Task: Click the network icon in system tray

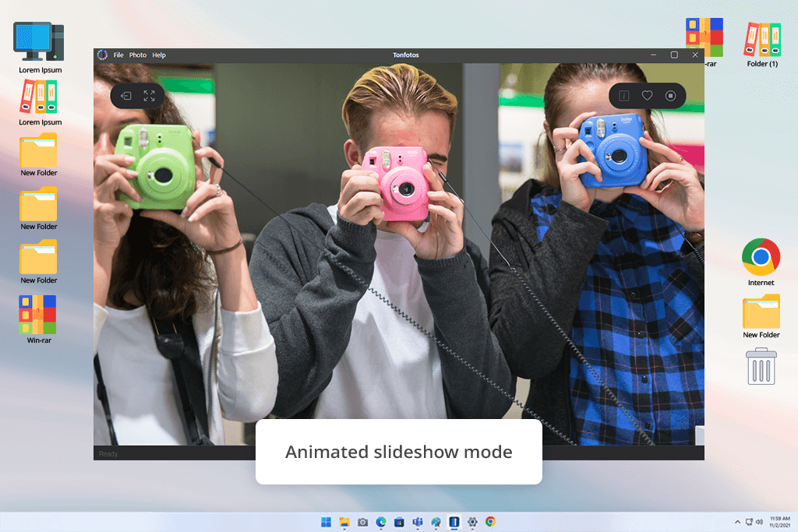Action: point(749,522)
